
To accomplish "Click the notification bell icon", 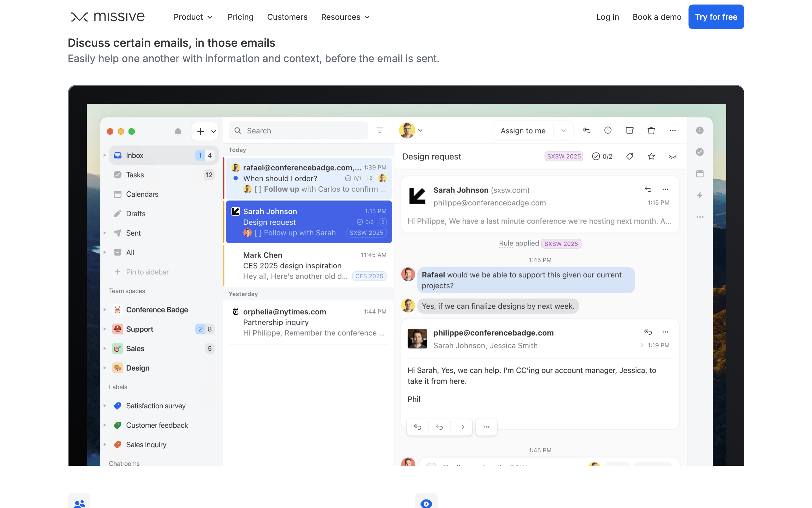I will coord(178,131).
